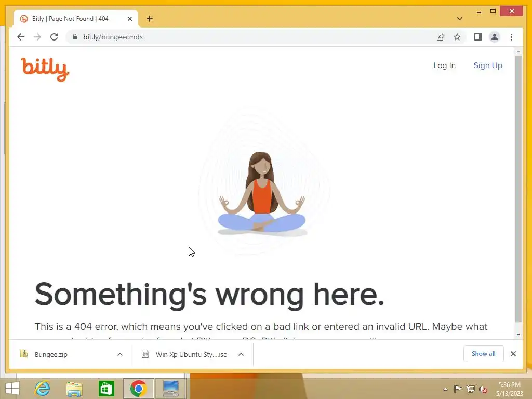Click the page scrollbar down arrow

click(518, 335)
